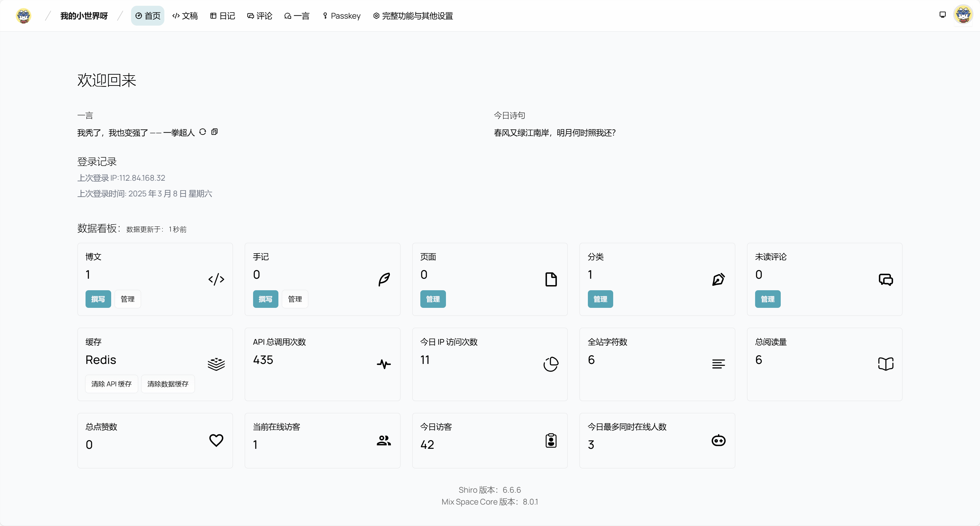Switch to the 日记 tab
This screenshot has width=980, height=526.
(x=223, y=16)
